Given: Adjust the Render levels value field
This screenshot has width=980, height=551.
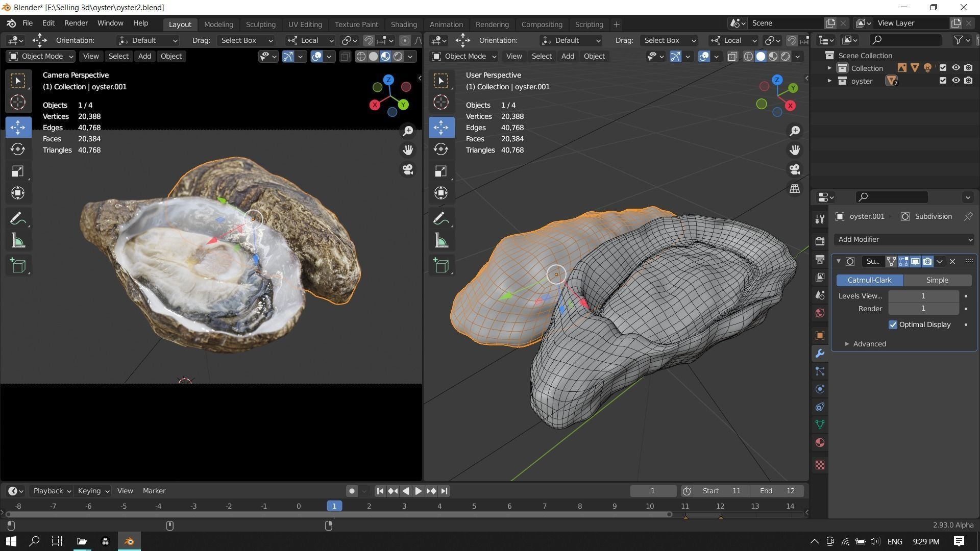Looking at the screenshot, I should 923,309.
